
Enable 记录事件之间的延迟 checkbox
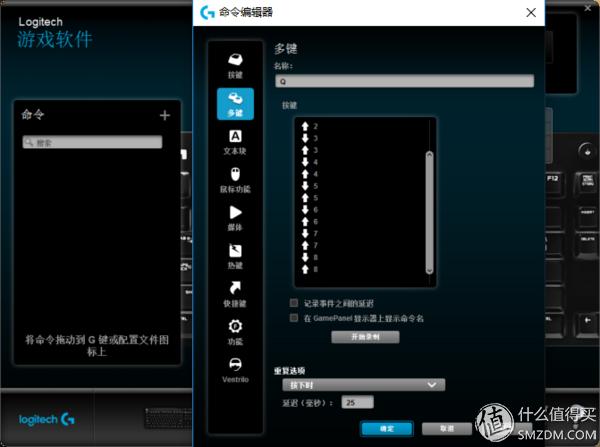tap(293, 303)
